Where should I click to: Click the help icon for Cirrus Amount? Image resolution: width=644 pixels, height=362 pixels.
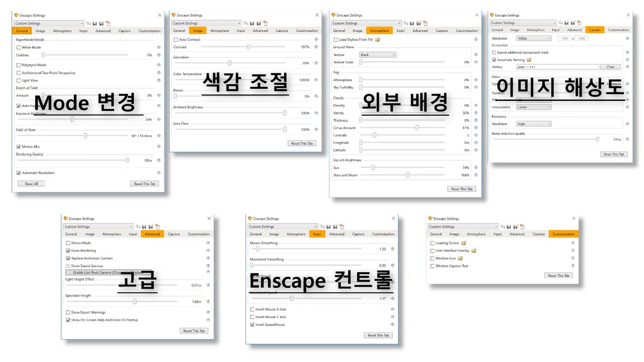point(476,128)
